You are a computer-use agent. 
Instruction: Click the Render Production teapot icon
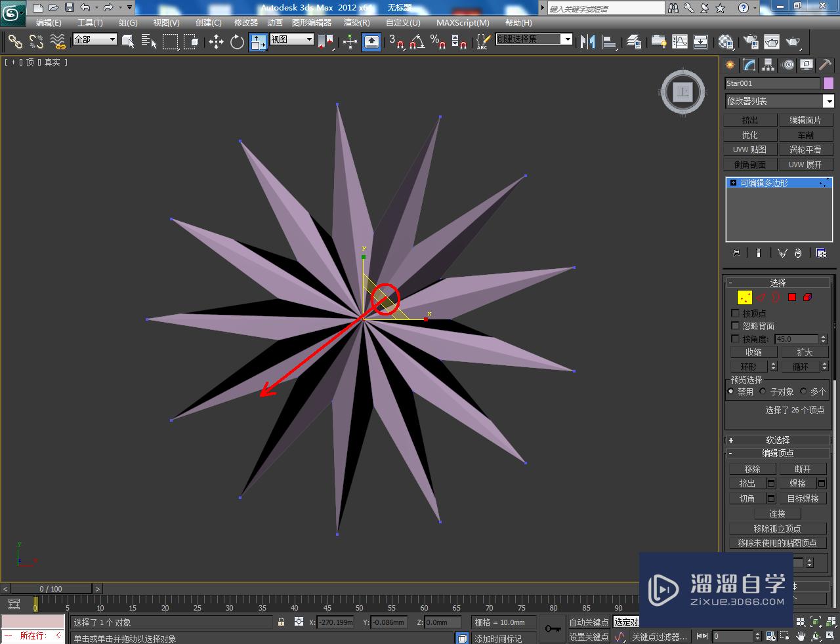793,42
